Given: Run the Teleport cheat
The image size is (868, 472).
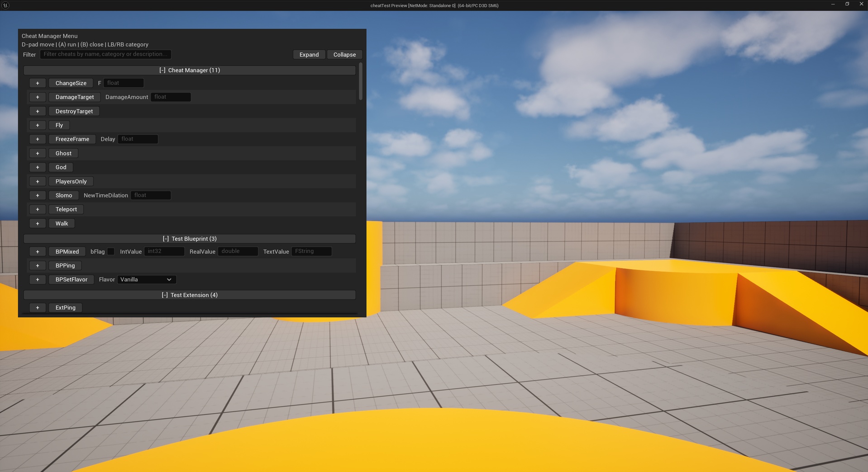Looking at the screenshot, I should (66, 209).
